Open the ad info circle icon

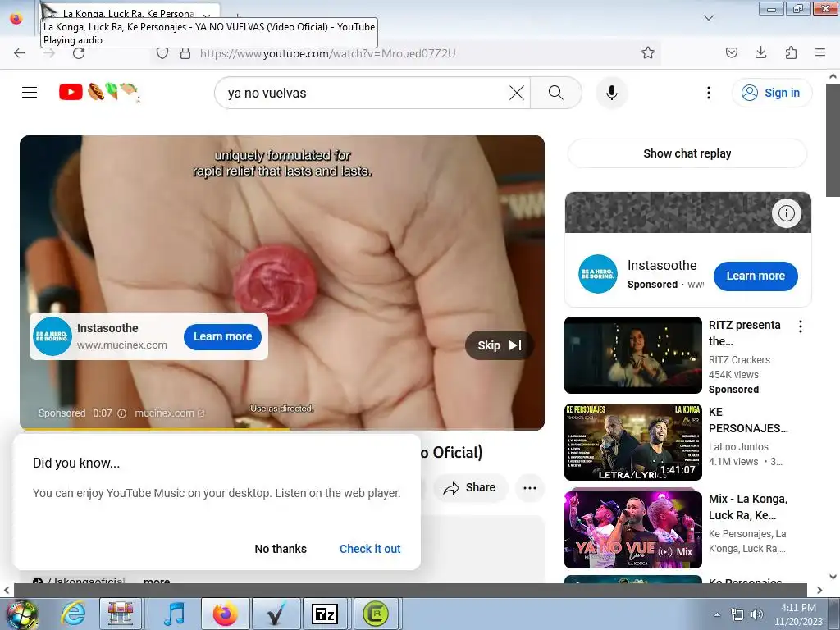(x=786, y=213)
